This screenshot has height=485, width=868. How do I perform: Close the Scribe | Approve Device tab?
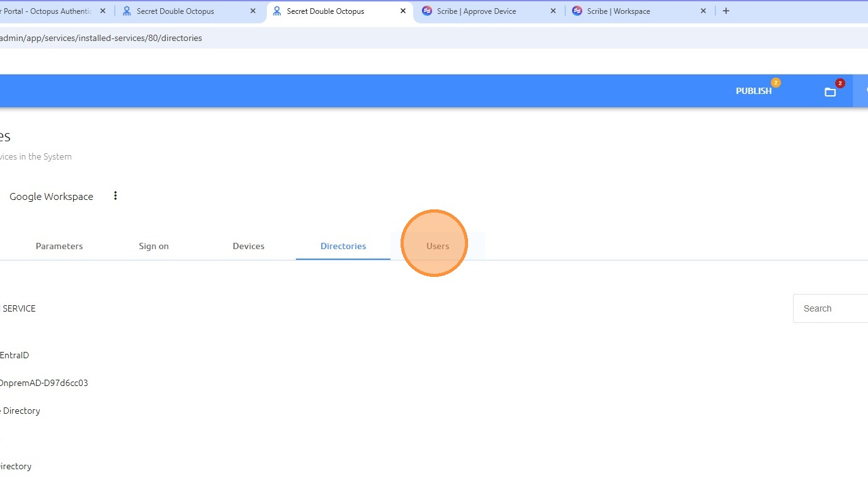pyautogui.click(x=553, y=11)
